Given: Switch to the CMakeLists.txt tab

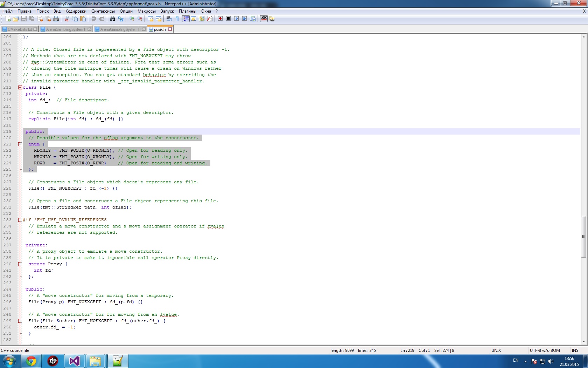Looking at the screenshot, I should pyautogui.click(x=20, y=29).
